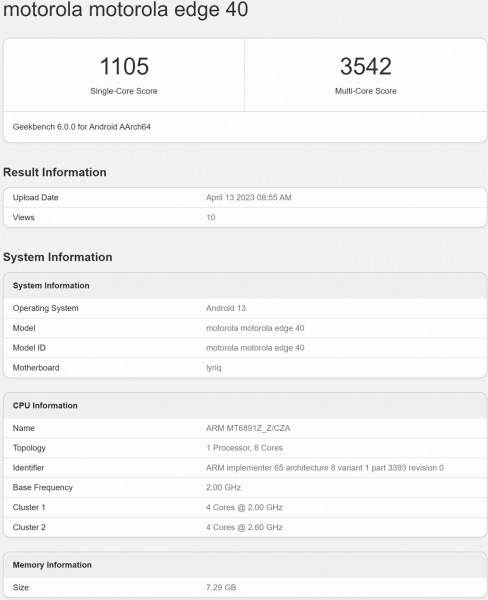This screenshot has height=600, width=488.
Task: Click the value '4 Cores @ 2.60 GHz'
Action: [244, 527]
